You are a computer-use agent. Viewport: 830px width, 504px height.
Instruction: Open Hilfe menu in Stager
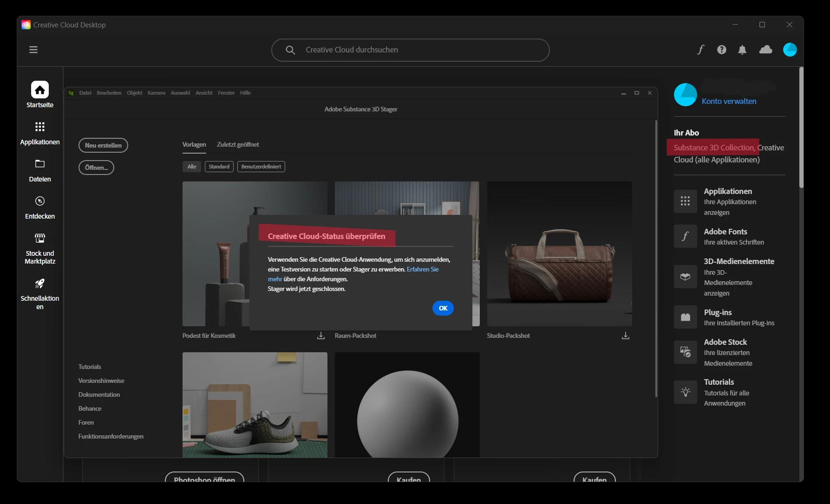[245, 93]
